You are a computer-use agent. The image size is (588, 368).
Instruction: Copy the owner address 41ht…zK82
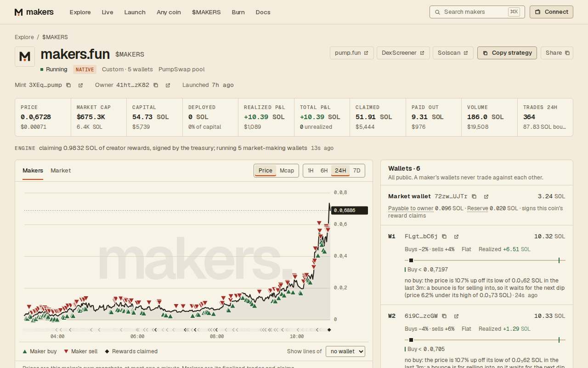[x=156, y=85]
